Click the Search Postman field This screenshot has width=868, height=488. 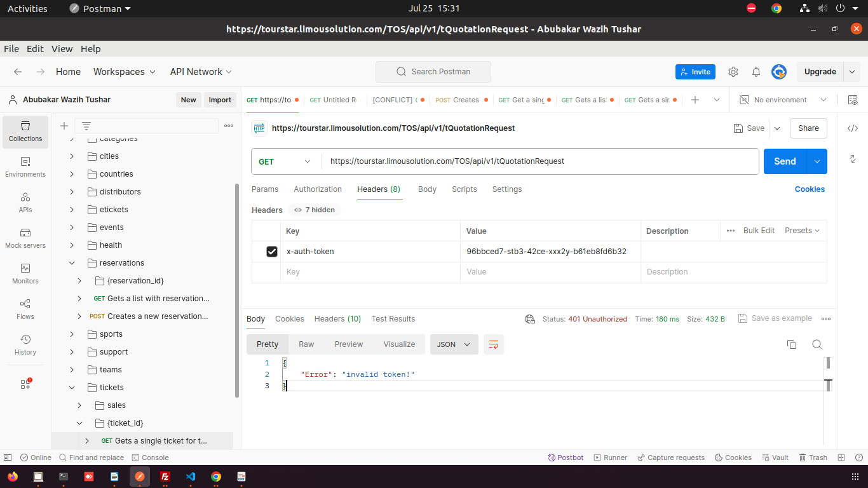(x=433, y=72)
